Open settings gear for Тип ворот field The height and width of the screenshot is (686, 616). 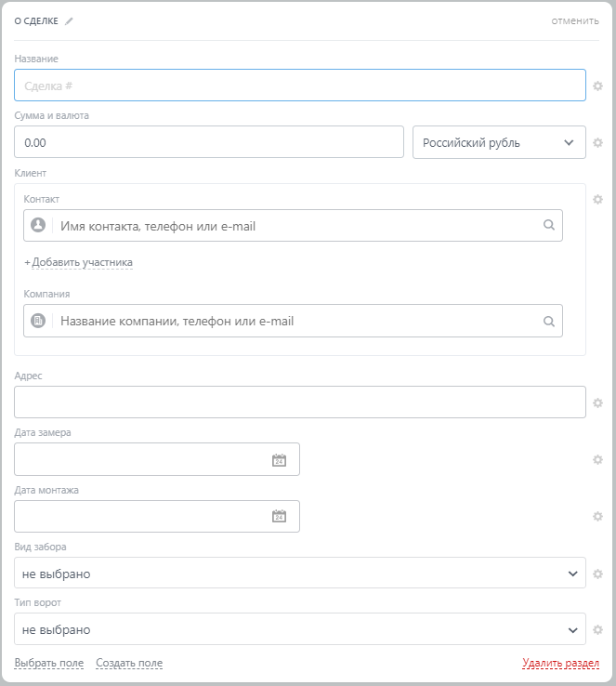tap(598, 629)
